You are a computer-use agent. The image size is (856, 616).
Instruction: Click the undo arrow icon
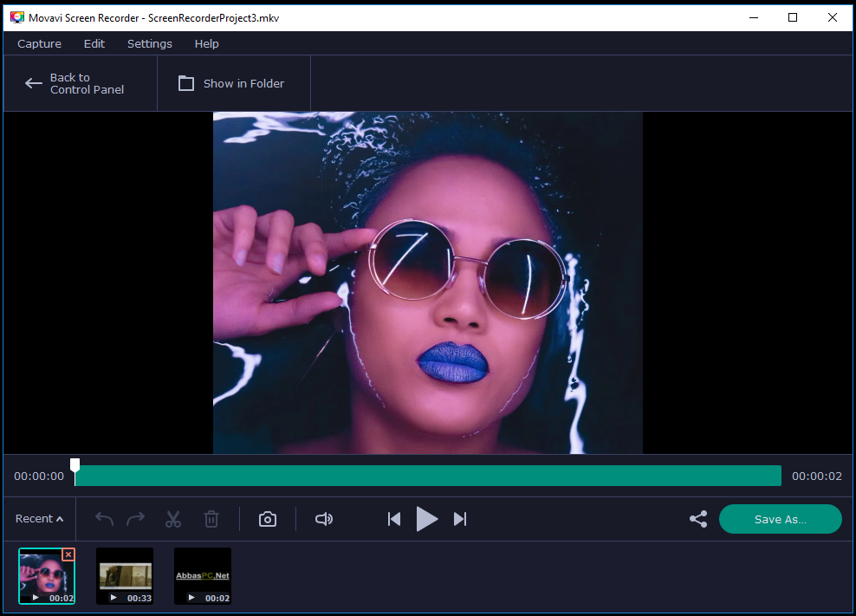[x=104, y=519]
